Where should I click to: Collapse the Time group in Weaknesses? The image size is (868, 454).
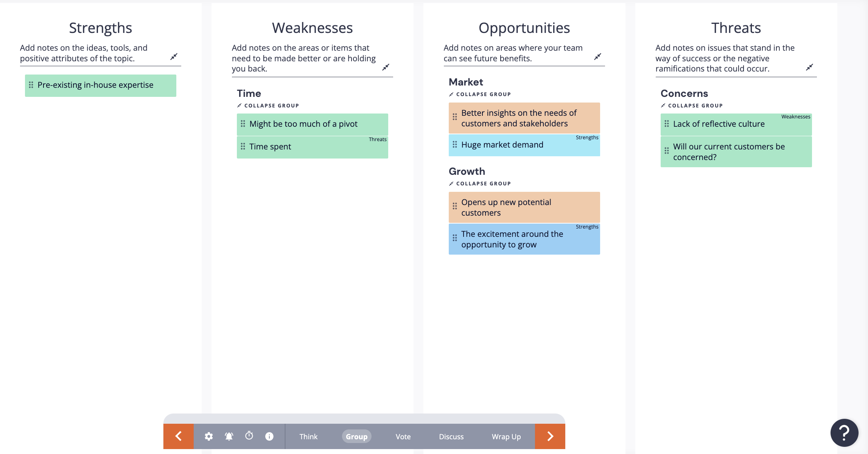(x=268, y=106)
